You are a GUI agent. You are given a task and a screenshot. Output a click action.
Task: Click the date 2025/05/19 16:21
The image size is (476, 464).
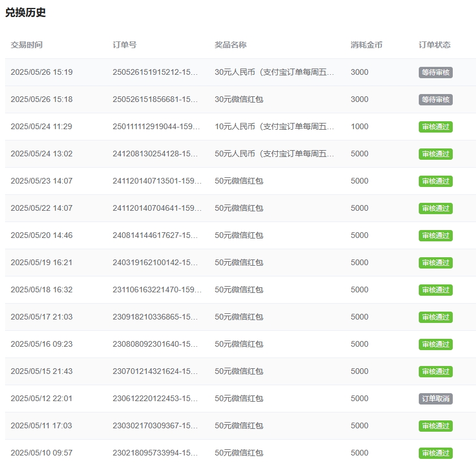point(41,262)
